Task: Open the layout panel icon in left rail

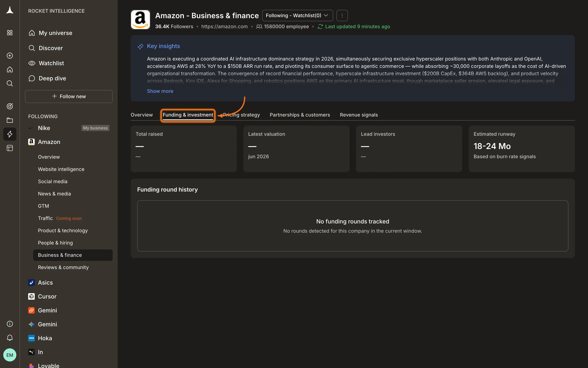Action: [x=10, y=148]
